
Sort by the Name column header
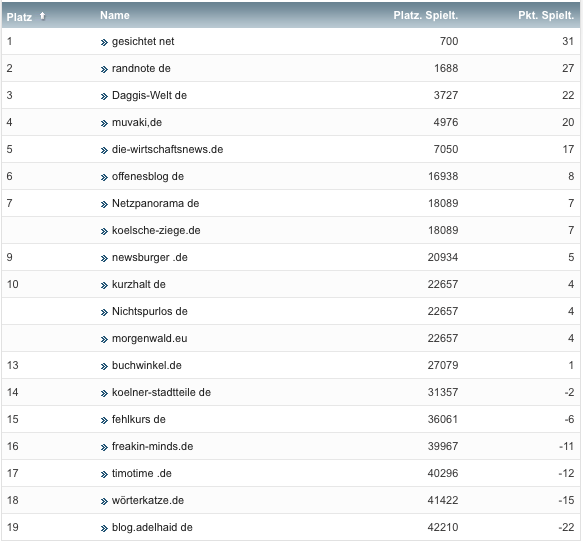115,15
